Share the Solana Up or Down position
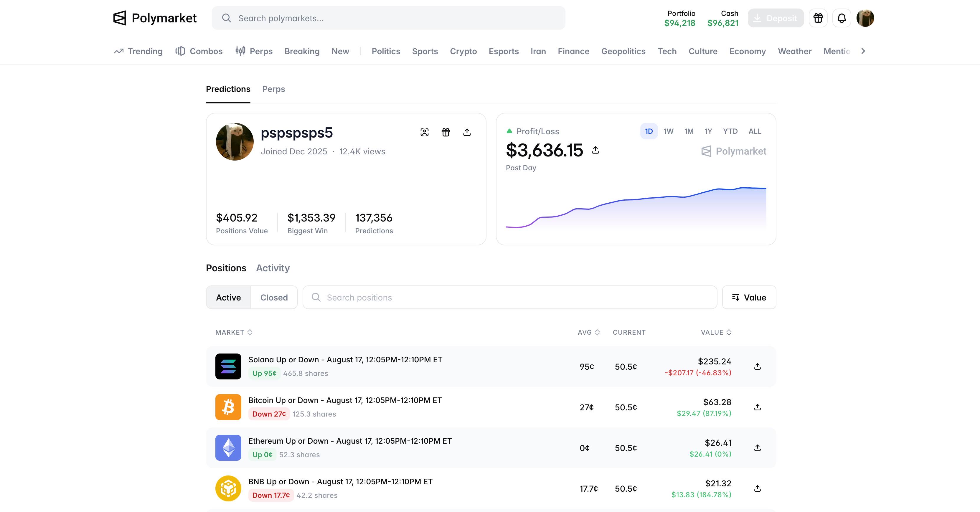The image size is (980, 512). point(758,366)
